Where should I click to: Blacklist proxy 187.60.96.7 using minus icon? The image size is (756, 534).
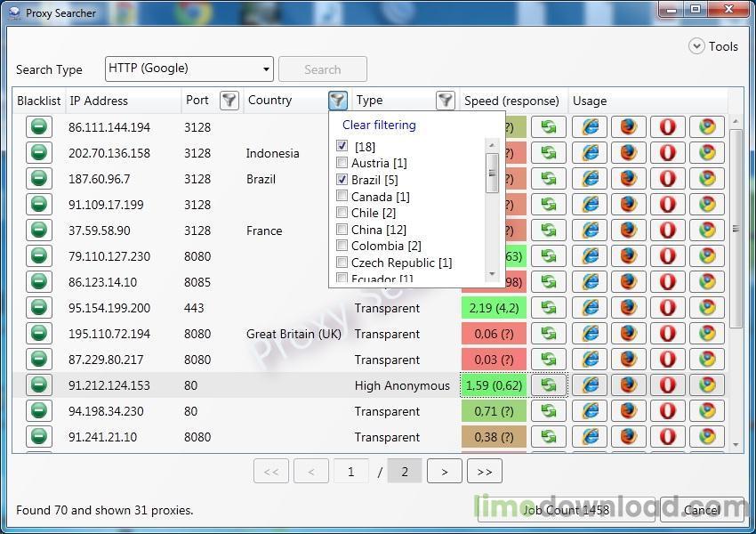point(38,179)
